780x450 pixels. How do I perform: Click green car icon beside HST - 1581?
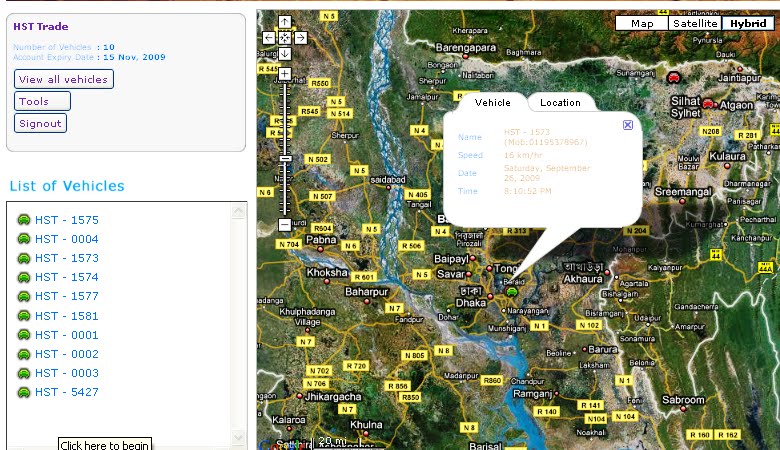tap(24, 316)
